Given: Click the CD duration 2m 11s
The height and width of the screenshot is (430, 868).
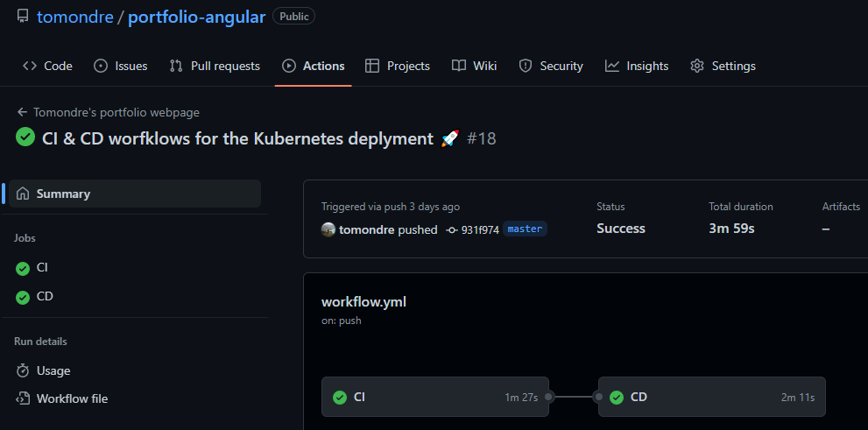Looking at the screenshot, I should click(798, 398).
